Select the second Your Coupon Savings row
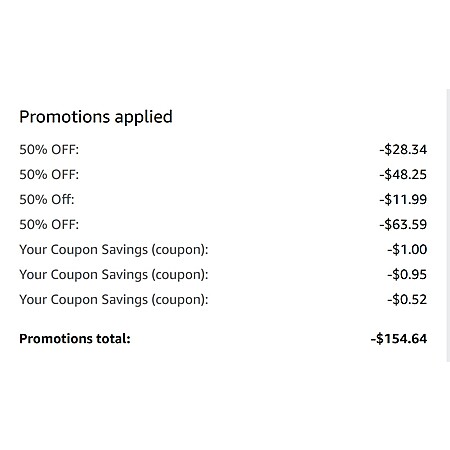The height and width of the screenshot is (450, 450). [223, 275]
